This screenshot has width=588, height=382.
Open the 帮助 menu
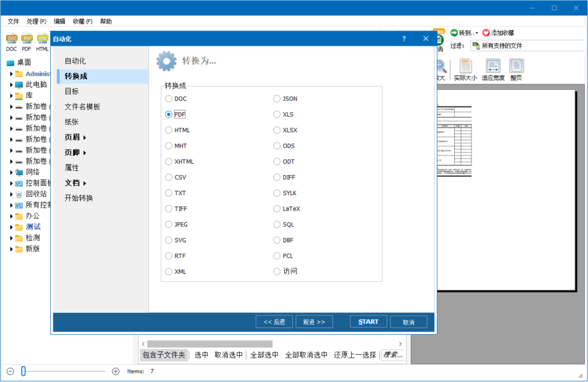coord(106,21)
